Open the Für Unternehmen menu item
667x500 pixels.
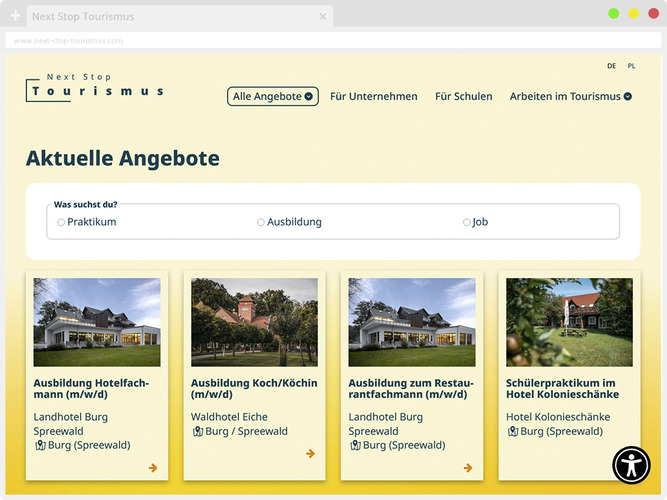point(374,97)
